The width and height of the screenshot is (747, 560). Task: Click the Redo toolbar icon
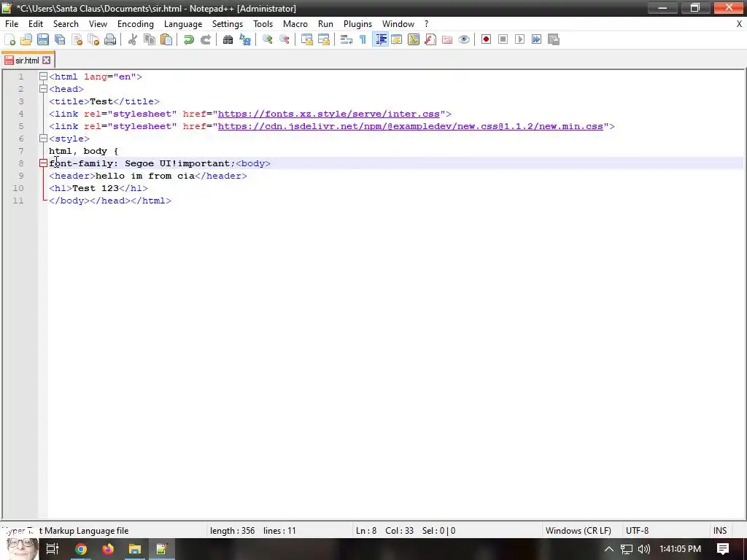205,39
